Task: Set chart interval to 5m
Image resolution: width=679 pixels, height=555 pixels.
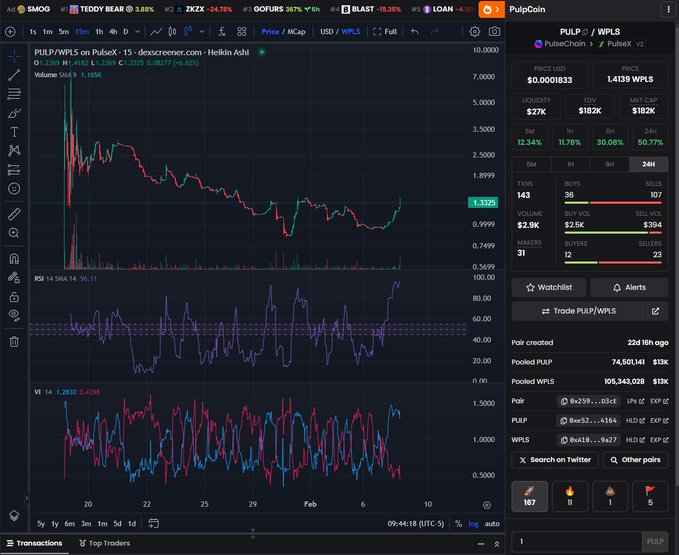Action: (x=64, y=32)
